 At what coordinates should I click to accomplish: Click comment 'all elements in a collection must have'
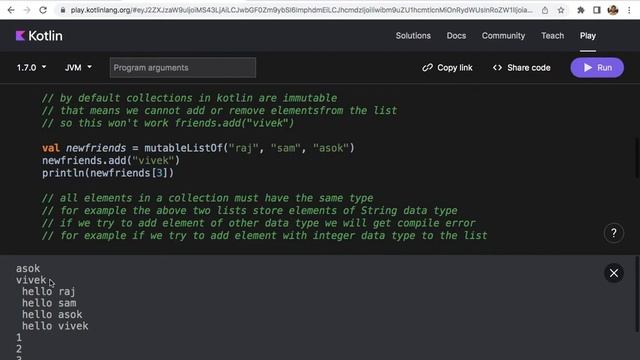207,198
